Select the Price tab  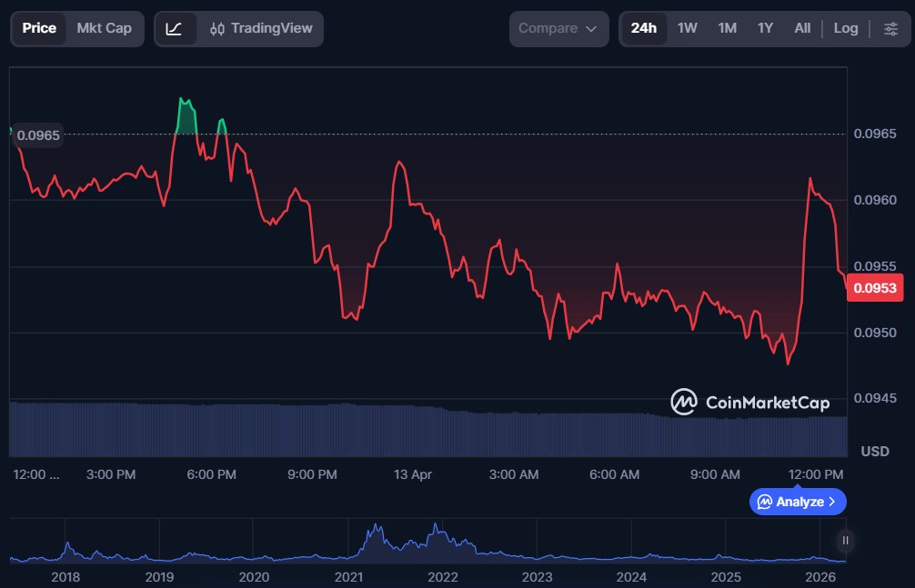(x=39, y=28)
